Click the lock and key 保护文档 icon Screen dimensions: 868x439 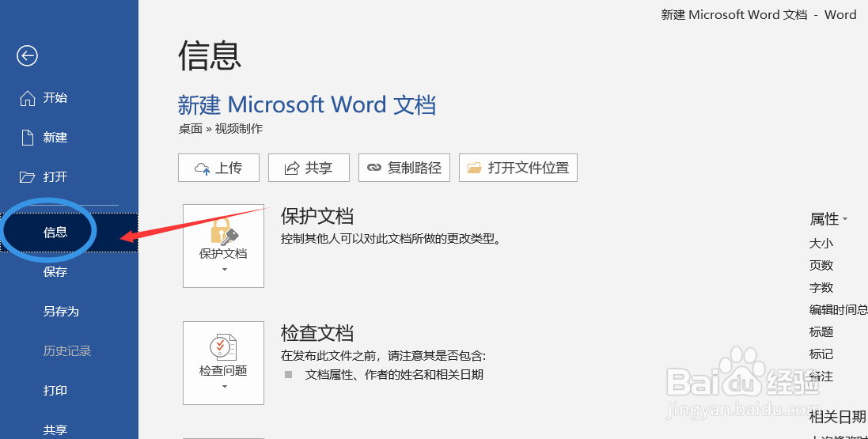click(224, 231)
